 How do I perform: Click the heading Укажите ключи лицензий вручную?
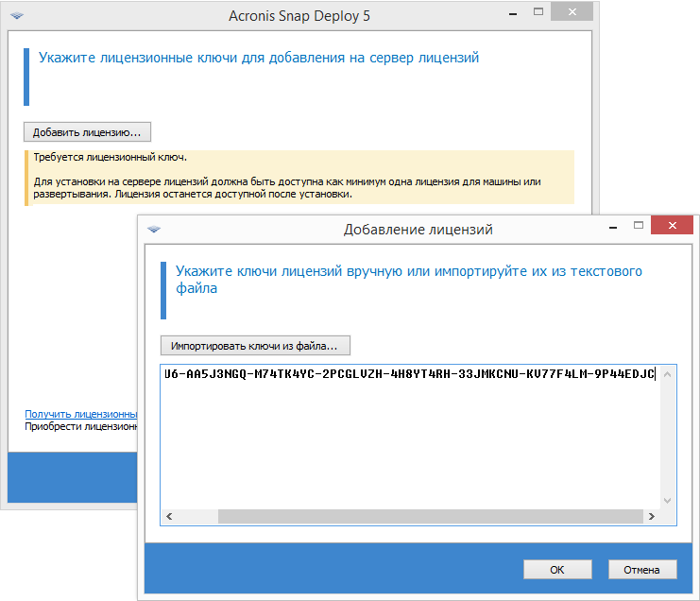pyautogui.click(x=408, y=280)
